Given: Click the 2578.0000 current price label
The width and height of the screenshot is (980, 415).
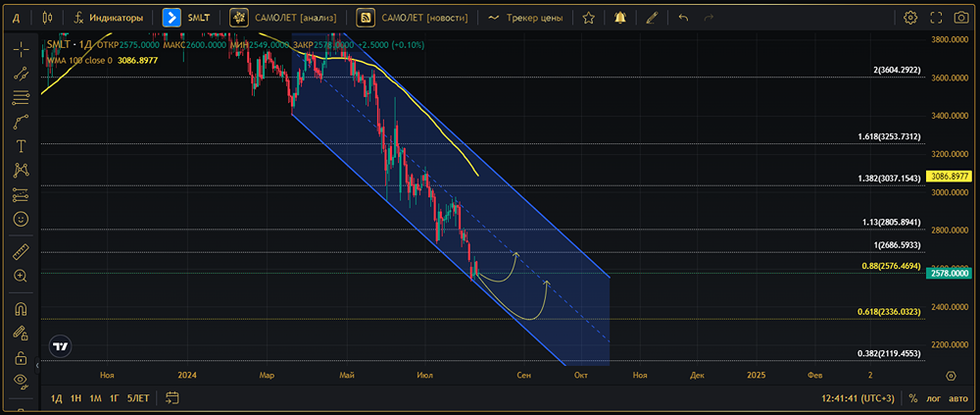Looking at the screenshot, I should pos(949,273).
